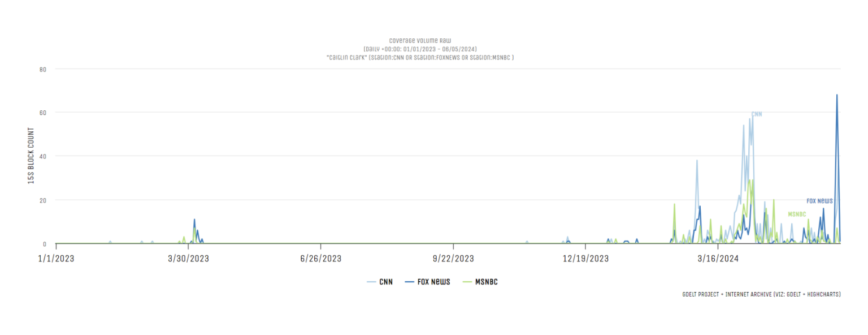The image size is (868, 335).
Task: Click the daily date range subtitle
Action: click(x=420, y=49)
